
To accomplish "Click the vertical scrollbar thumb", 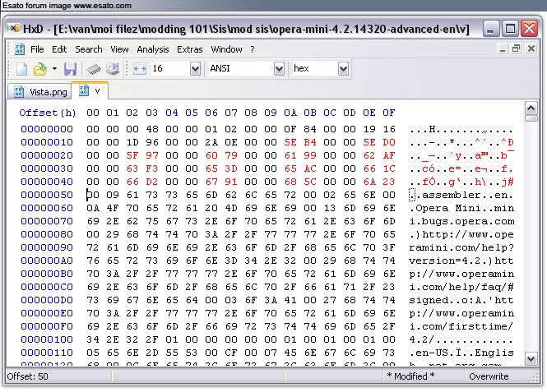I will (531, 118).
